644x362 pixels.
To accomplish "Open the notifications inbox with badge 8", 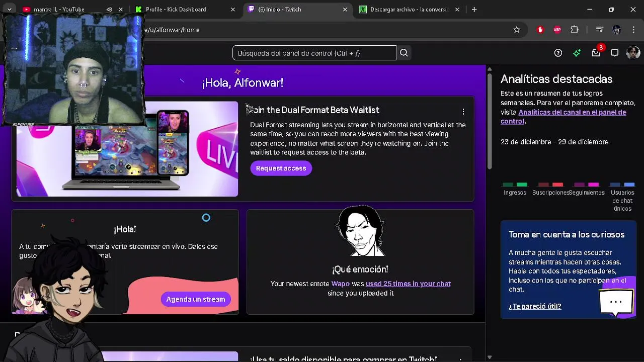I will (x=596, y=52).
